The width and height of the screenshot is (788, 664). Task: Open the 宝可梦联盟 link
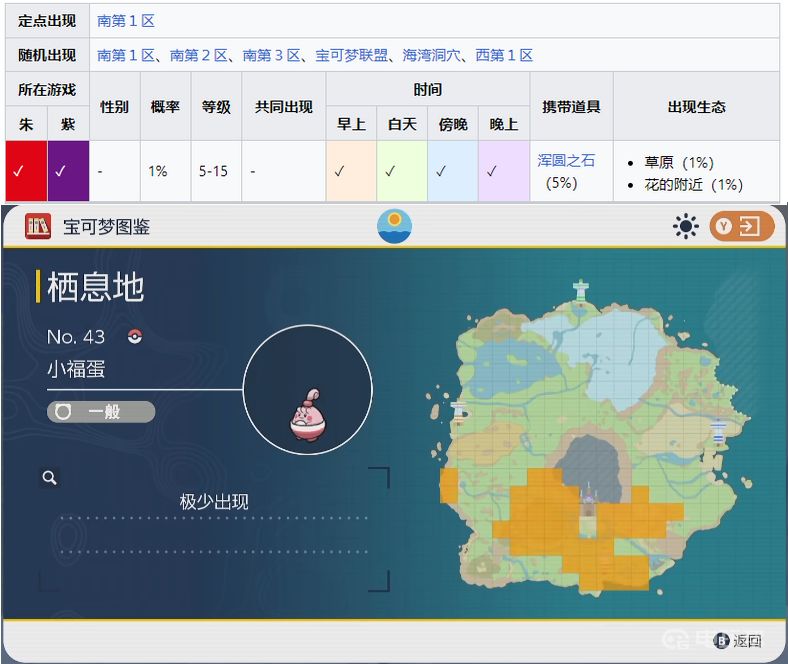click(352, 55)
